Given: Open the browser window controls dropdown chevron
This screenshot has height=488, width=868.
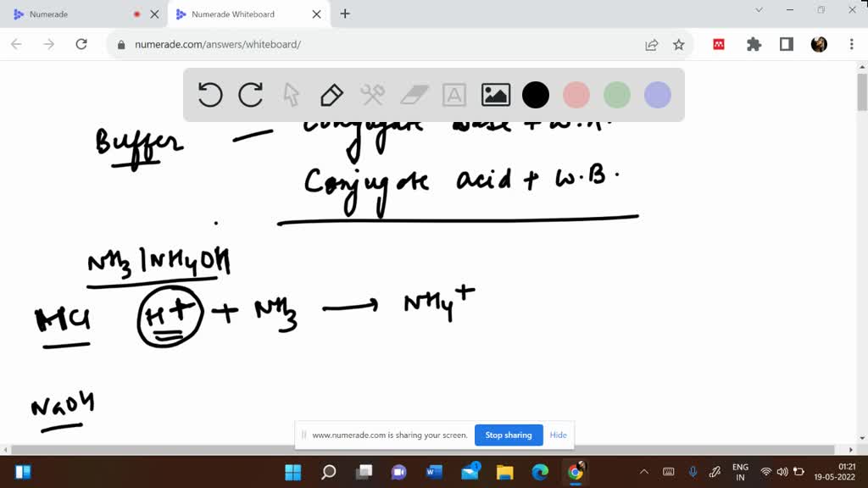Looking at the screenshot, I should [757, 10].
